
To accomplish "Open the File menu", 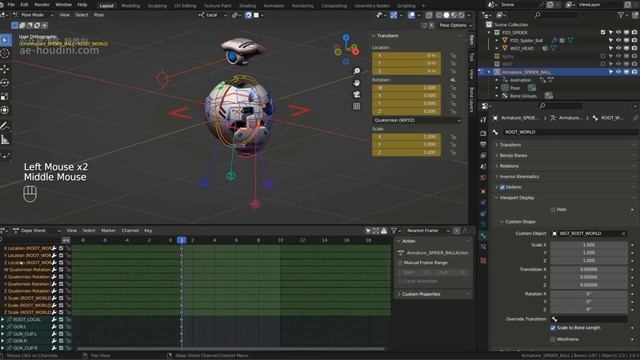I will click(x=11, y=5).
